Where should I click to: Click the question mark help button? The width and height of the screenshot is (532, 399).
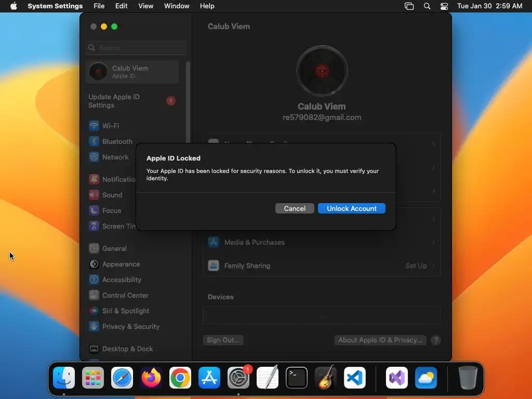pos(436,340)
